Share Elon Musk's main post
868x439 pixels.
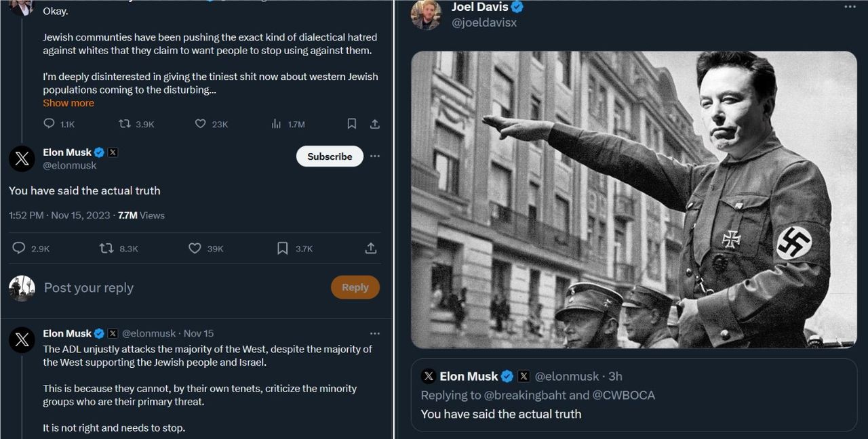pyautogui.click(x=371, y=249)
